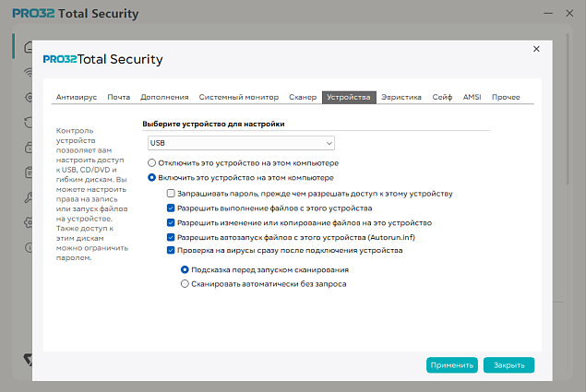The width and height of the screenshot is (586, 392).
Task: Open the gear icon in main window sidebar
Action: [x=29, y=222]
